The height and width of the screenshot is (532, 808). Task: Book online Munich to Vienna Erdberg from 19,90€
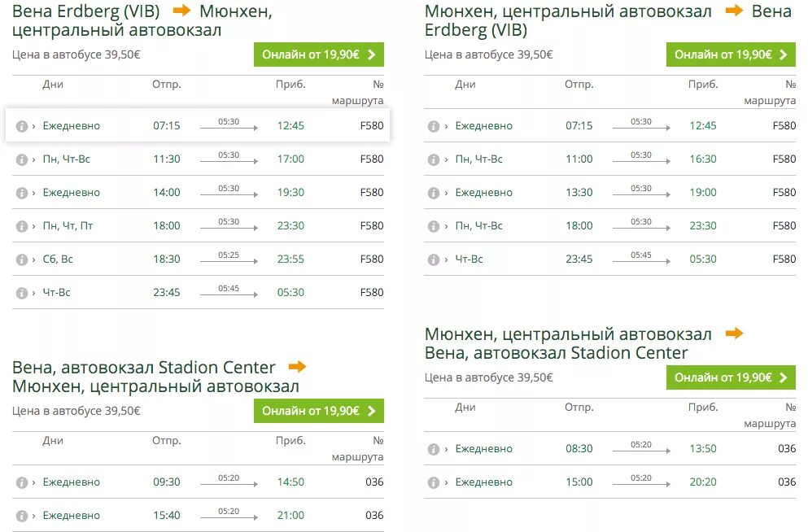pos(731,55)
